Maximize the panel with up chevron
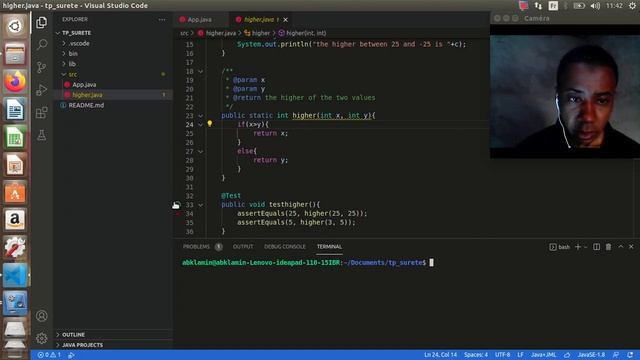Screen dimensions: 640x360 [x=620, y=247]
